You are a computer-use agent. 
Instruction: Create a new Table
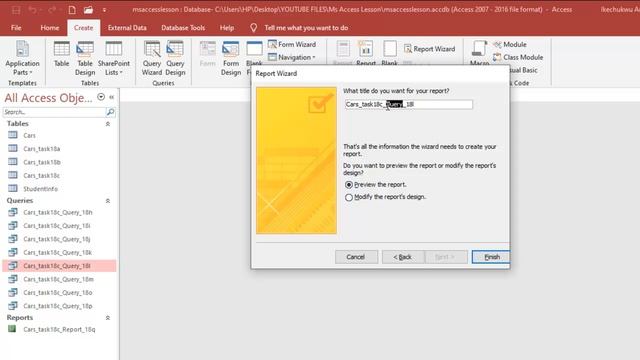click(x=61, y=54)
